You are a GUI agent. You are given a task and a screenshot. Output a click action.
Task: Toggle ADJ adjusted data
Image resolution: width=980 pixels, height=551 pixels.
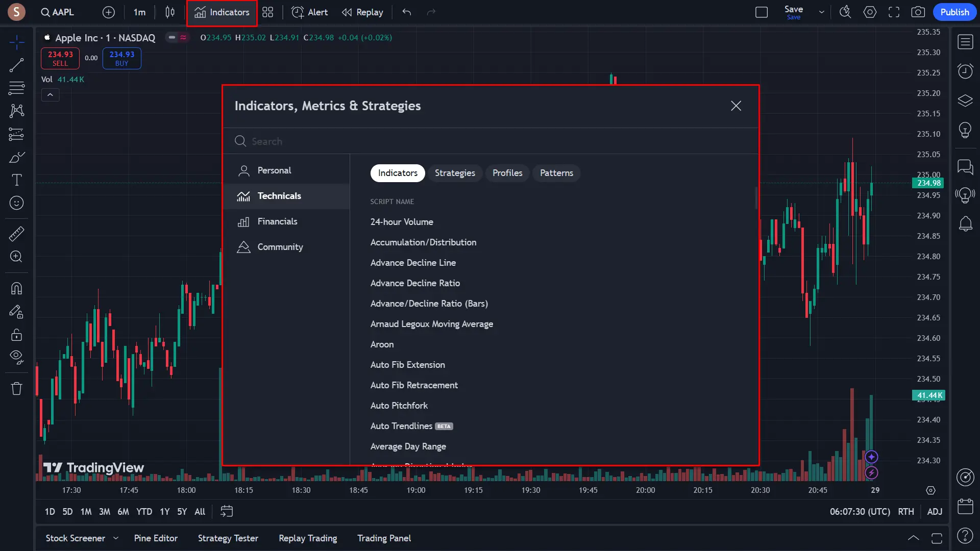coord(935,511)
